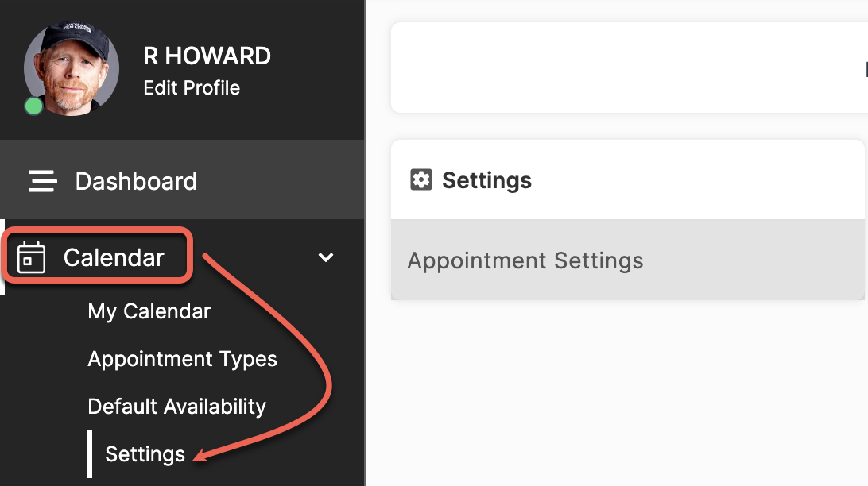Click the Dashboard hamburger icon
Screen dimensions: 868x486
click(x=43, y=181)
